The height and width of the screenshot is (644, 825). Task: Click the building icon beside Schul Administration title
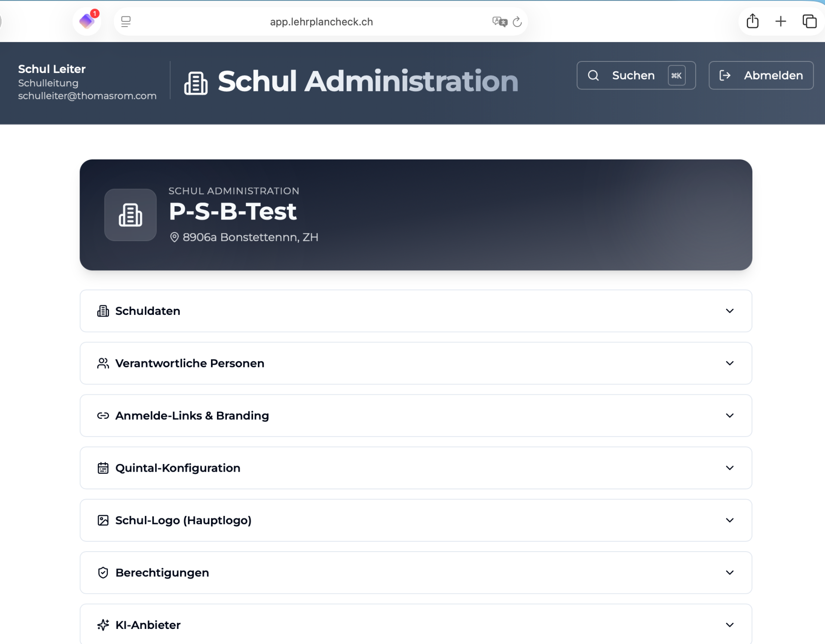(x=196, y=83)
